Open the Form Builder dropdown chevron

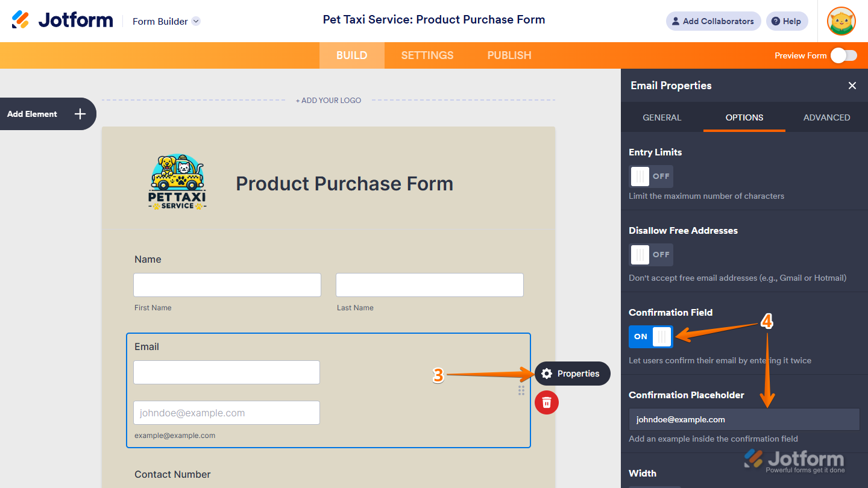coord(196,21)
